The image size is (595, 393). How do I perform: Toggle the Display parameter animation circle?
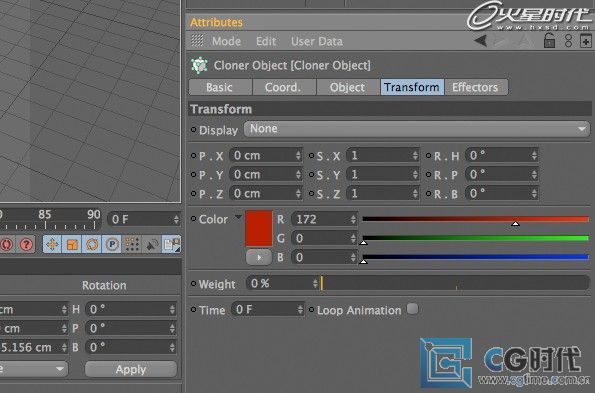click(x=194, y=130)
